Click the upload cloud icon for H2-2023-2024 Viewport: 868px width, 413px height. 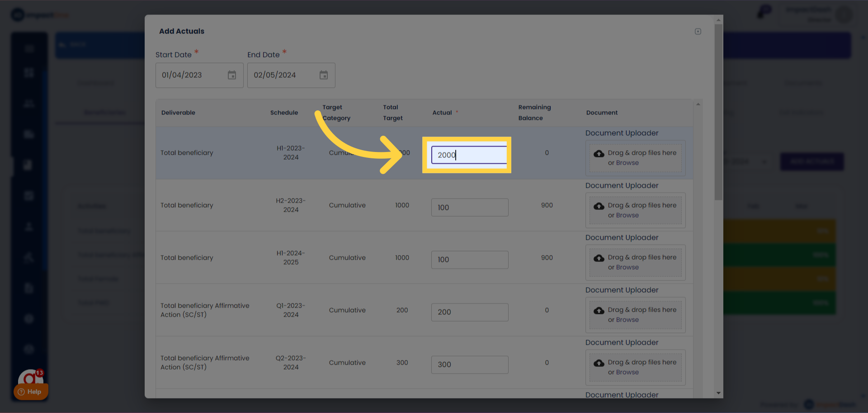[599, 206]
